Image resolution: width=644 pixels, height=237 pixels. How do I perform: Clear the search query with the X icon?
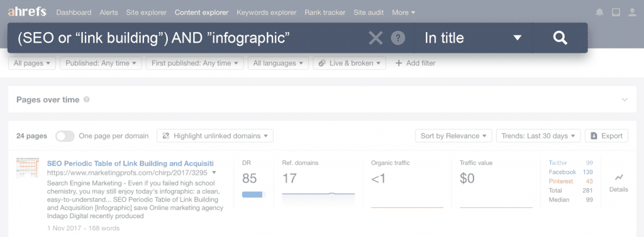(x=375, y=38)
